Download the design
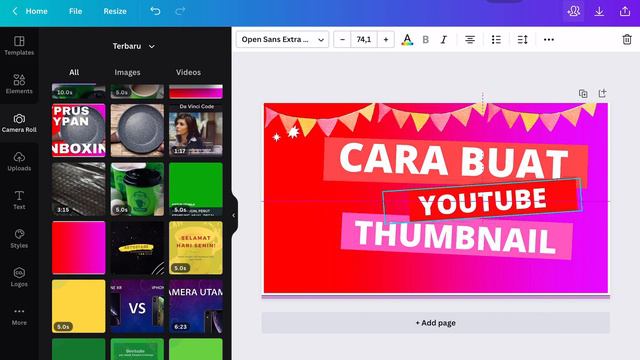 coord(599,11)
